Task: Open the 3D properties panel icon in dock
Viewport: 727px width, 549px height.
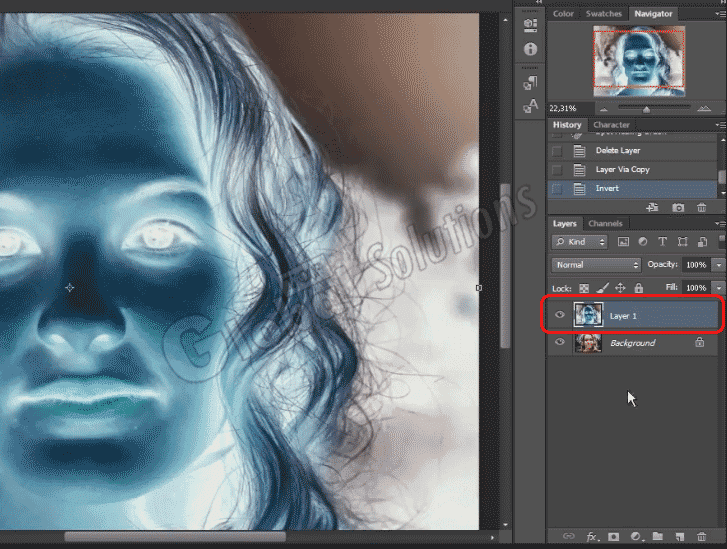Action: (530, 25)
